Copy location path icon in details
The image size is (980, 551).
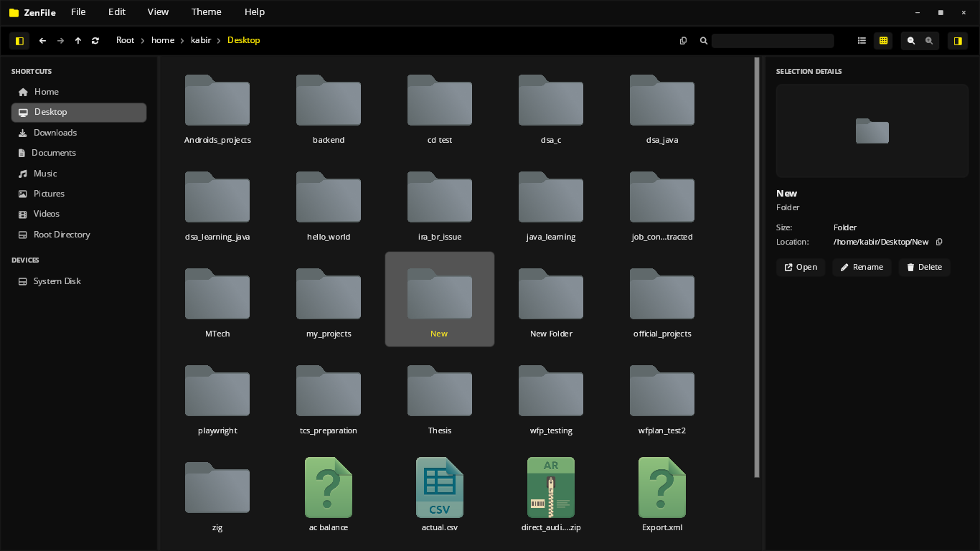[939, 242]
